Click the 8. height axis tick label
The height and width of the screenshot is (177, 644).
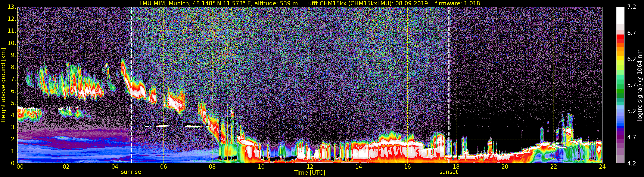[13, 67]
